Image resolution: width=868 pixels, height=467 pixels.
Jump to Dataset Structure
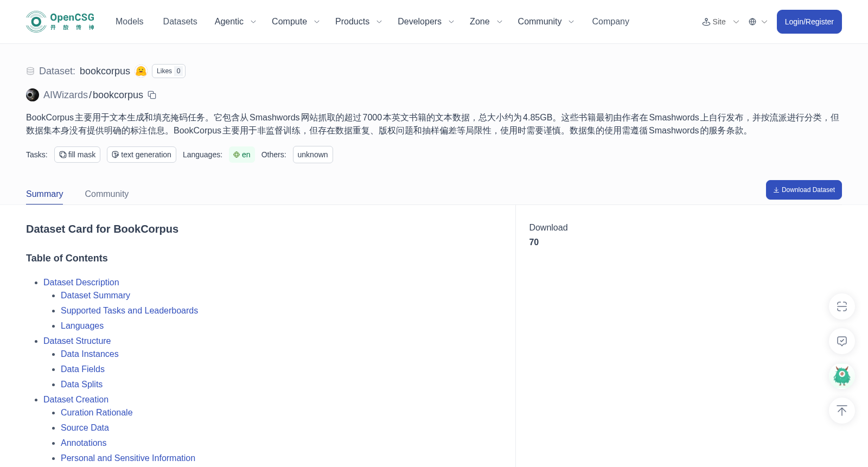[x=77, y=341]
